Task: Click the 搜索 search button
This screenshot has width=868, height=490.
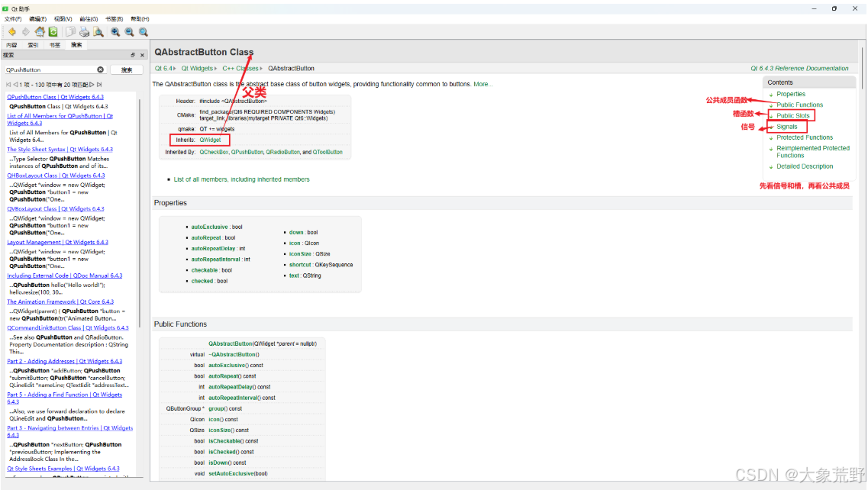Action: pos(127,69)
